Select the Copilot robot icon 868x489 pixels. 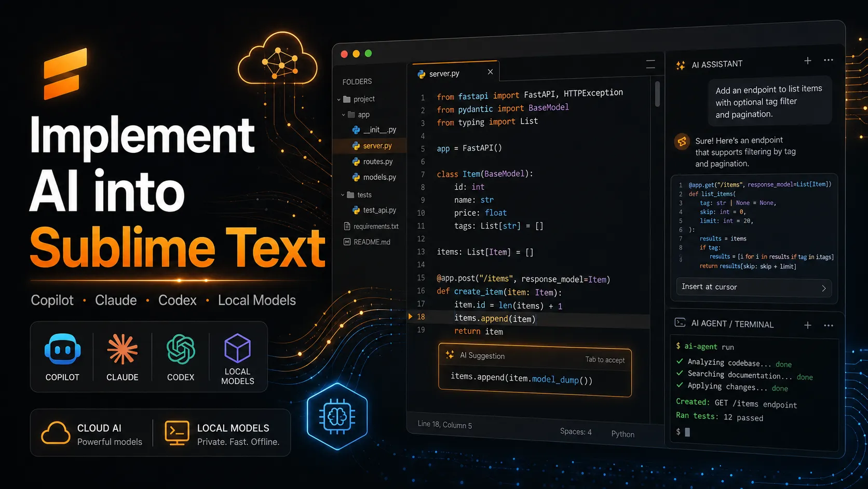coord(62,349)
